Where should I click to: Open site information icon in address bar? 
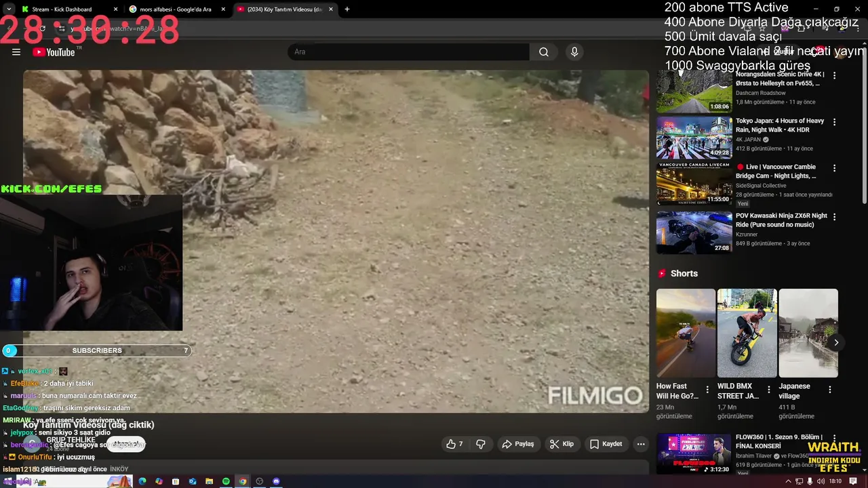point(62,28)
